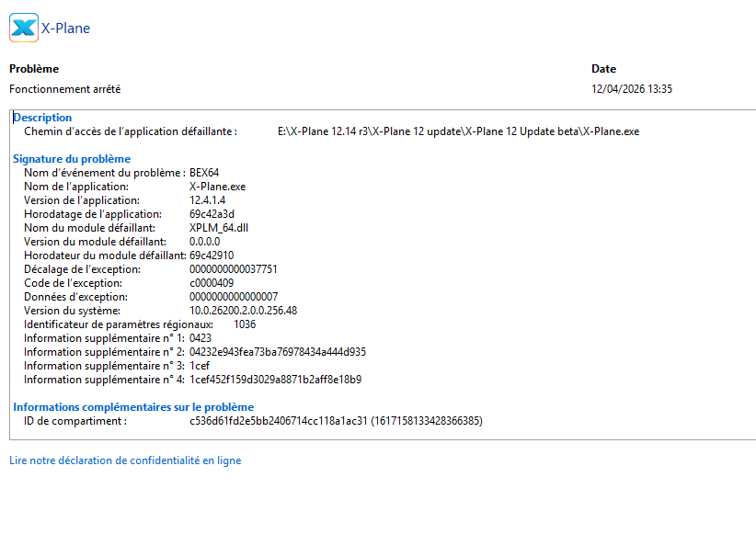Click the Version du système label
Screen dimensions: 756x557
(73, 311)
